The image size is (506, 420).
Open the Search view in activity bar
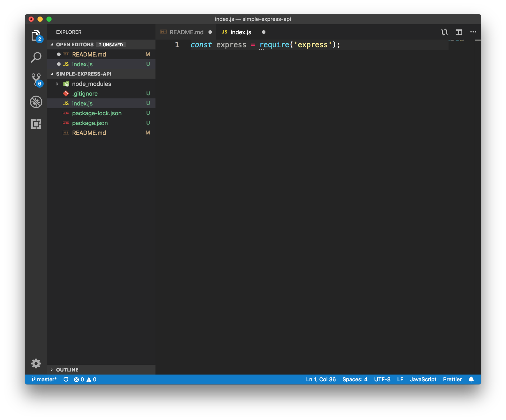pyautogui.click(x=36, y=57)
